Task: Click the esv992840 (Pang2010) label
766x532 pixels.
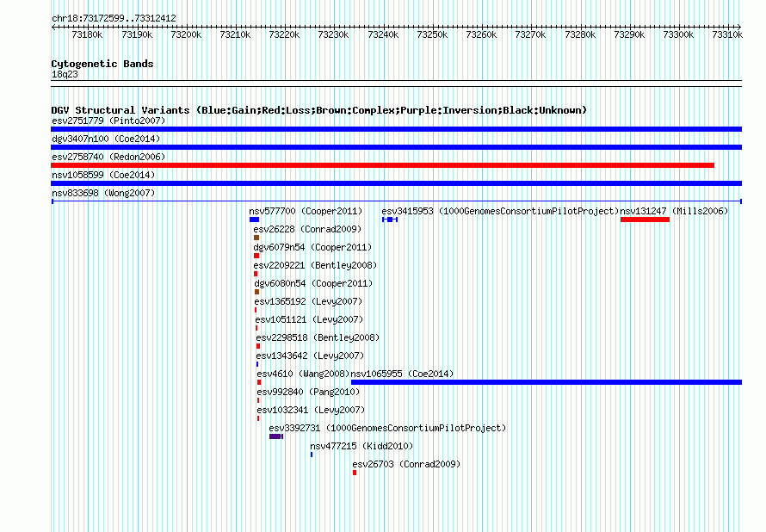Action: pyautogui.click(x=308, y=392)
